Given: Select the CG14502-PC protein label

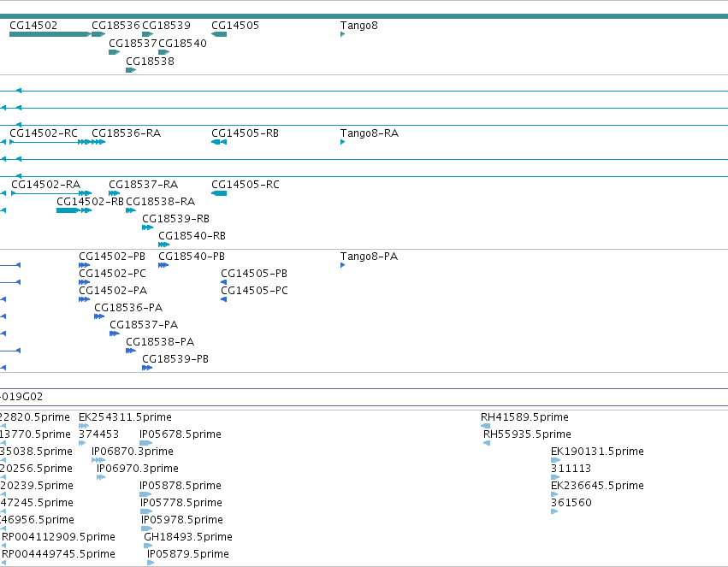Looking at the screenshot, I should point(112,274).
